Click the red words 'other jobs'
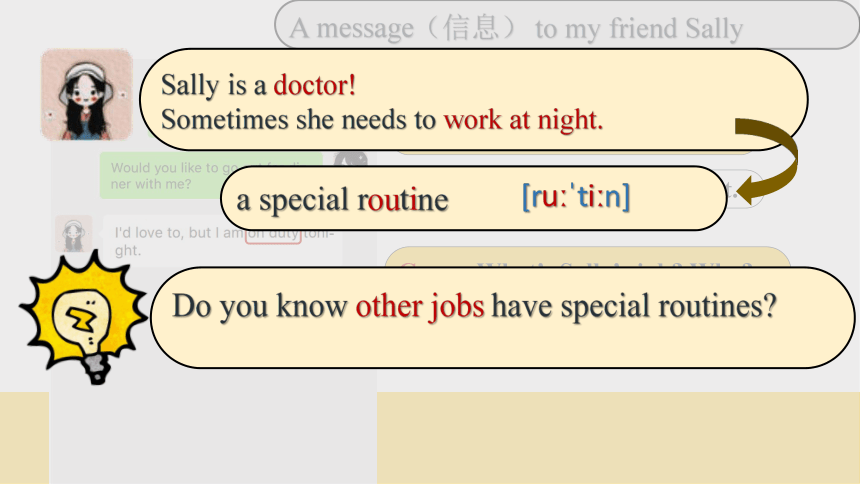 click(420, 306)
